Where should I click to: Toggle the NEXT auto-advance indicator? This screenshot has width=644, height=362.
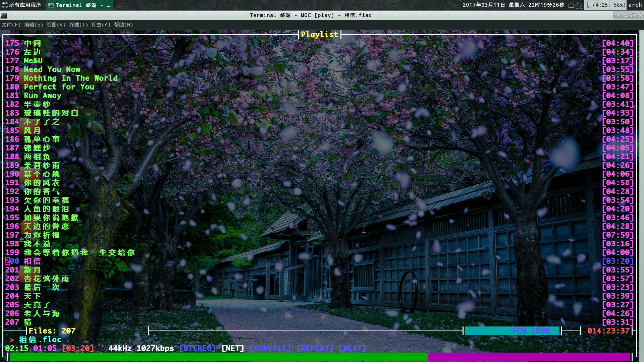point(352,348)
